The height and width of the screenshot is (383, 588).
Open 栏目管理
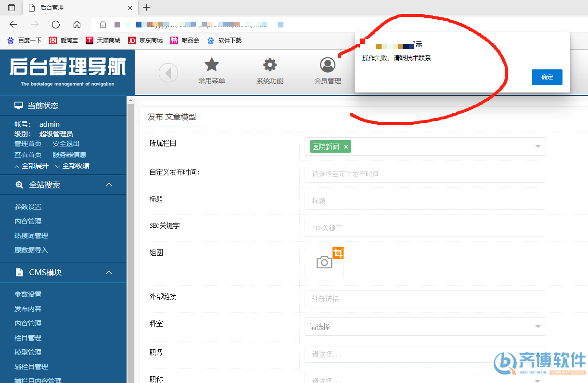coord(28,338)
